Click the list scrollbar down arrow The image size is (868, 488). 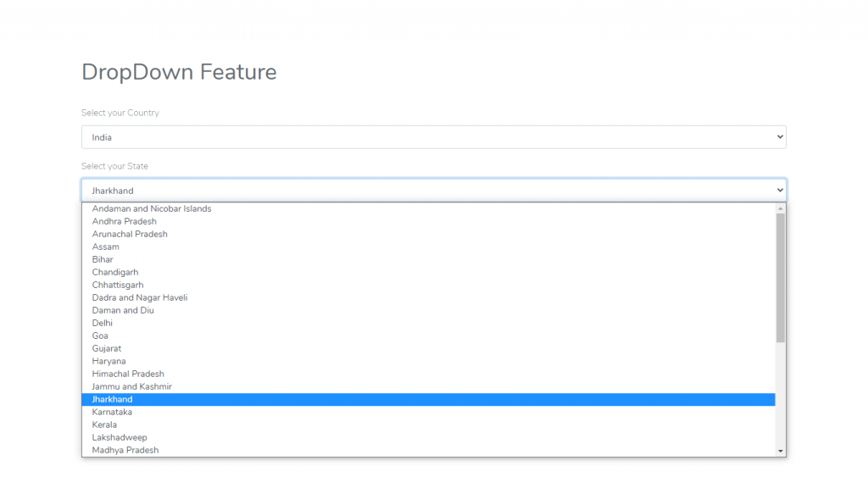pos(781,452)
